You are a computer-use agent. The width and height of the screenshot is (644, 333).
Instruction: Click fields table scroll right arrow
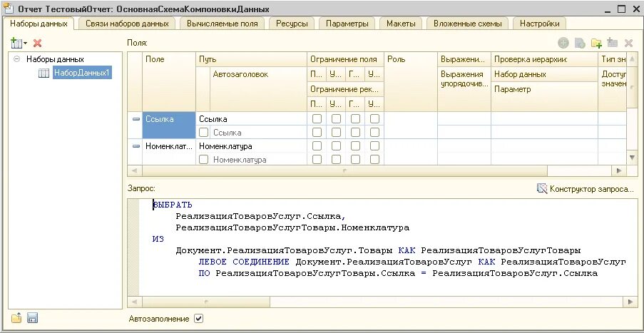[618, 170]
